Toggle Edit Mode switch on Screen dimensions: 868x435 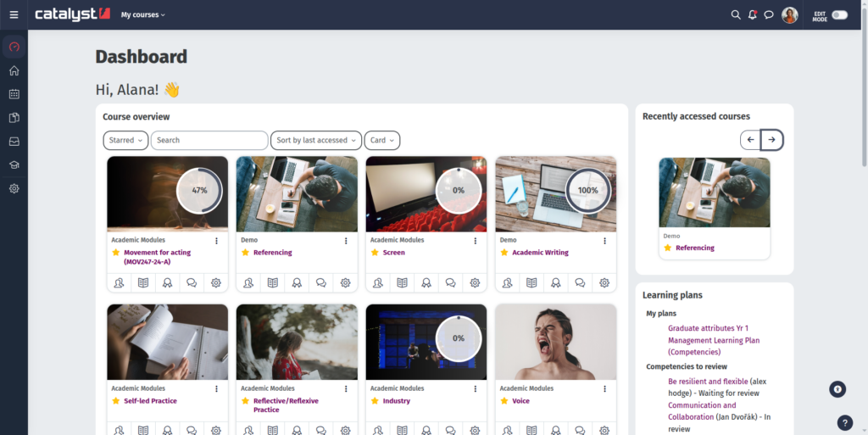pyautogui.click(x=839, y=14)
